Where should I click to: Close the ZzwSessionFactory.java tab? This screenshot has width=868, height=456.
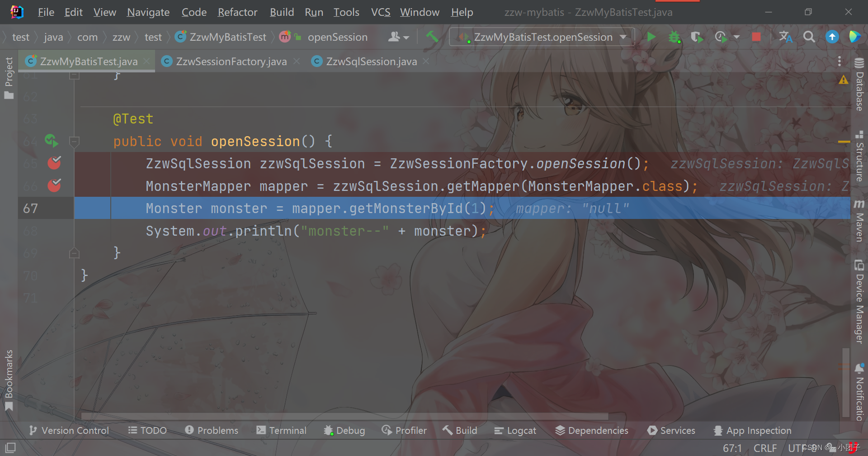click(x=297, y=61)
